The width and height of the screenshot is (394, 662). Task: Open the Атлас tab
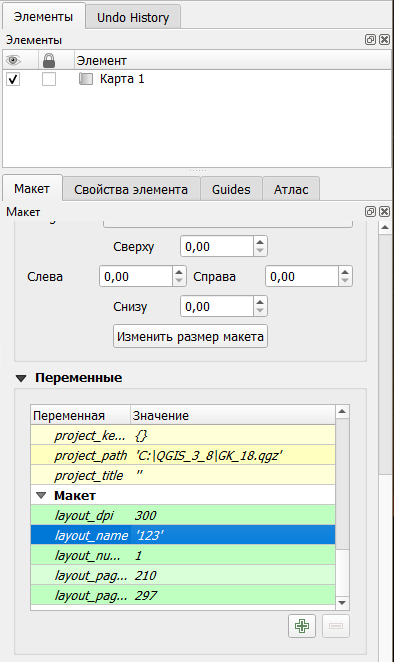click(x=291, y=189)
